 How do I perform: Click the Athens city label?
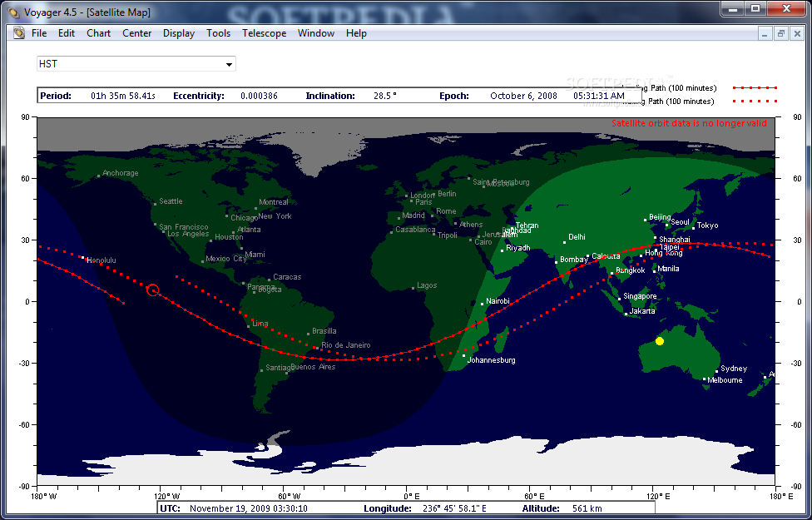(471, 225)
